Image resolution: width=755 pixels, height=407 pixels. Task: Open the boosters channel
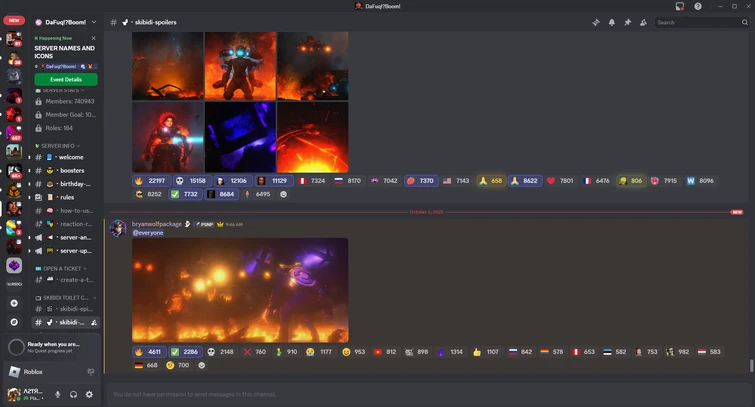click(x=66, y=171)
